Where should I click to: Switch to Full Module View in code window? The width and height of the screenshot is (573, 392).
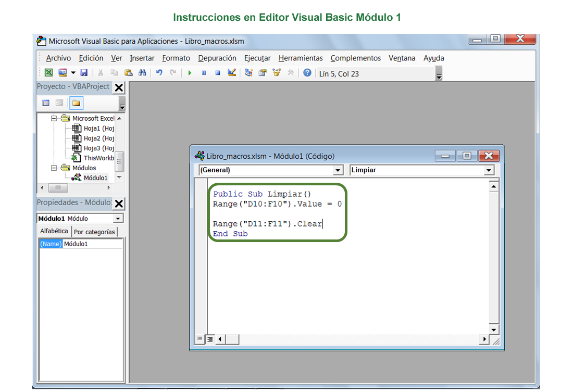[210, 339]
